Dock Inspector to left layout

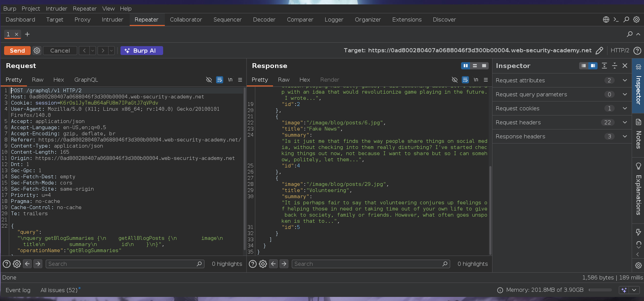[584, 66]
